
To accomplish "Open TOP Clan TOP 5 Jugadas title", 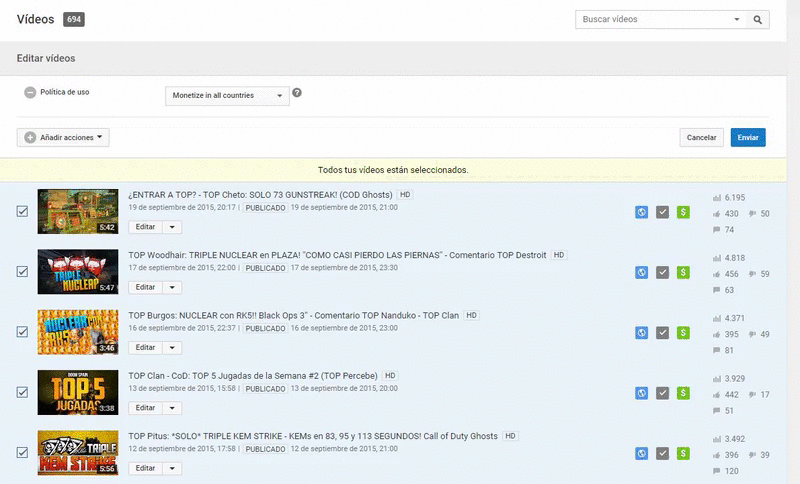I will (253, 376).
